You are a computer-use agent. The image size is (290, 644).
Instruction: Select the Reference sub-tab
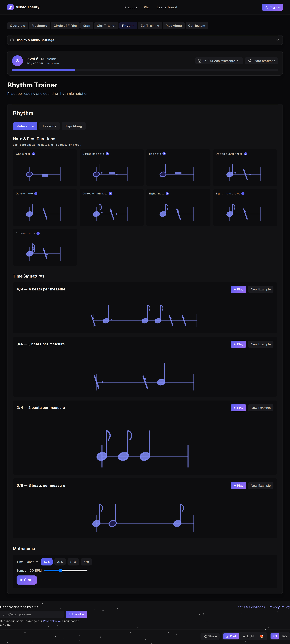(25, 126)
